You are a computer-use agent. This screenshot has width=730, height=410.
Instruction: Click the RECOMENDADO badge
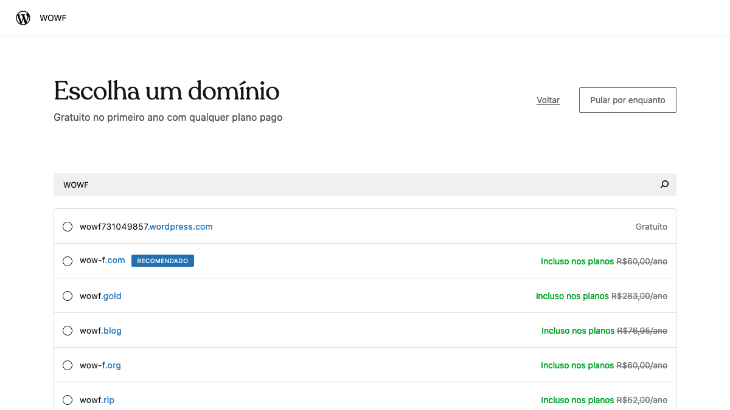[x=162, y=261]
